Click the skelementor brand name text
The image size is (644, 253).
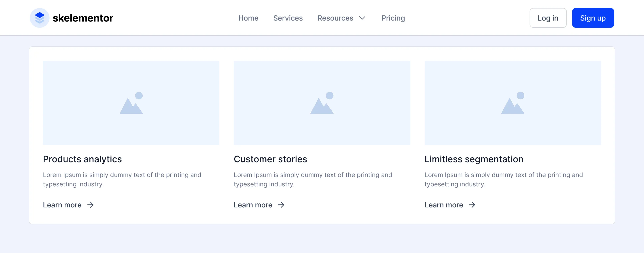coord(83,18)
